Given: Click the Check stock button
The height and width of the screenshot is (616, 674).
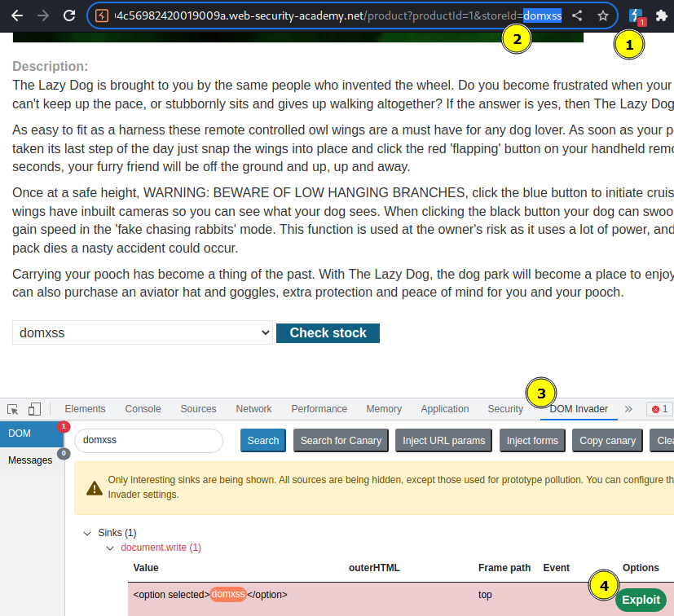Looking at the screenshot, I should pos(328,333).
